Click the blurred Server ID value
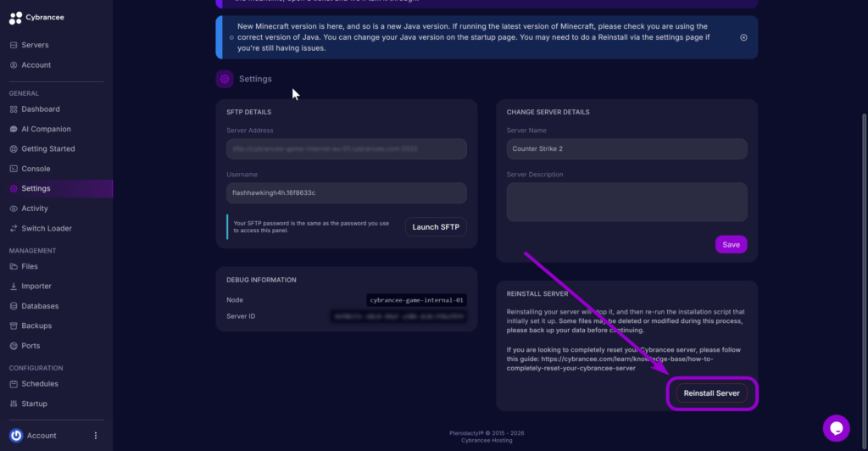This screenshot has height=451, width=868. [398, 316]
